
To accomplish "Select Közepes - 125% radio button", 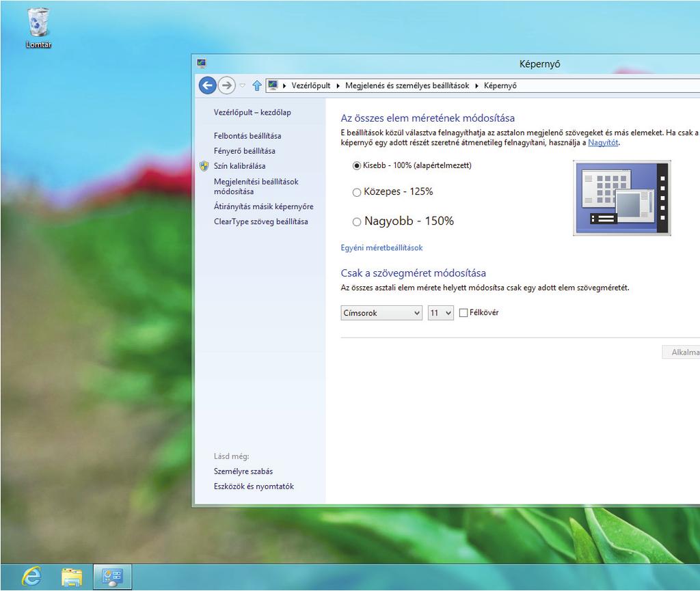I will click(357, 192).
